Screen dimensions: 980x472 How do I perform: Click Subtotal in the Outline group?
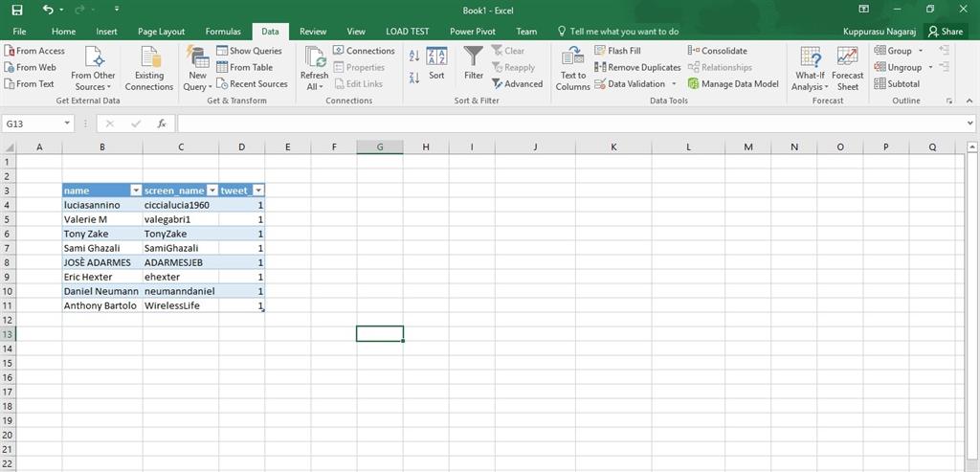[x=897, y=83]
